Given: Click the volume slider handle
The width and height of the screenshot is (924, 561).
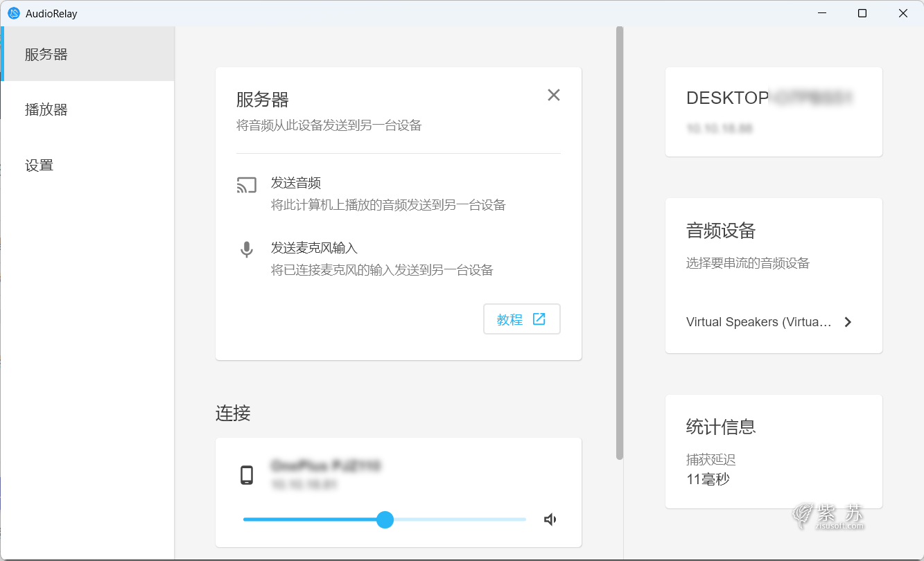Looking at the screenshot, I should coord(385,519).
